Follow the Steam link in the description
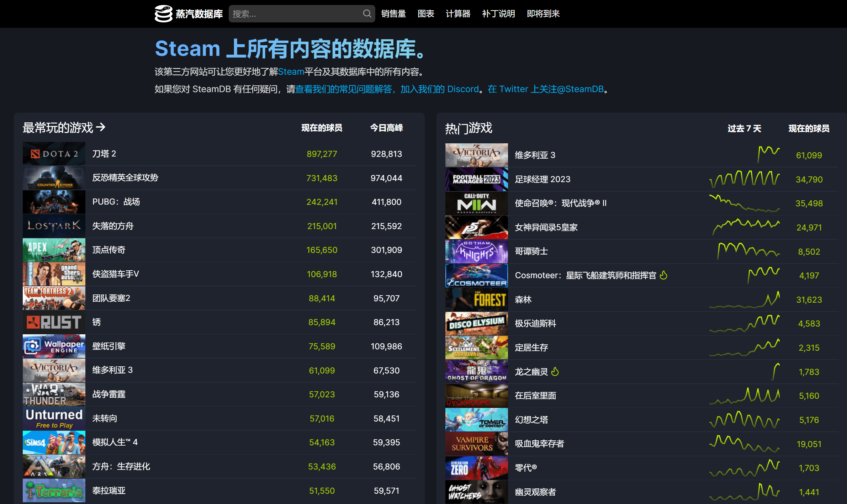Viewport: 847px width, 504px height. point(291,72)
